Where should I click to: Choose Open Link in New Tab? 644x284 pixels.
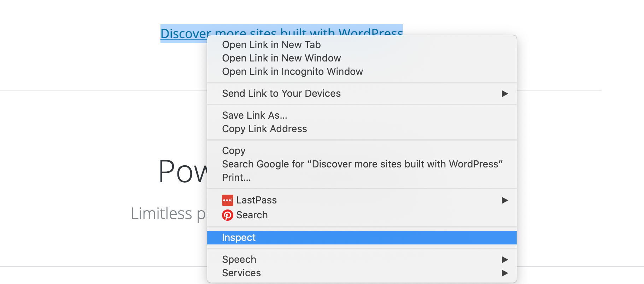(362, 45)
